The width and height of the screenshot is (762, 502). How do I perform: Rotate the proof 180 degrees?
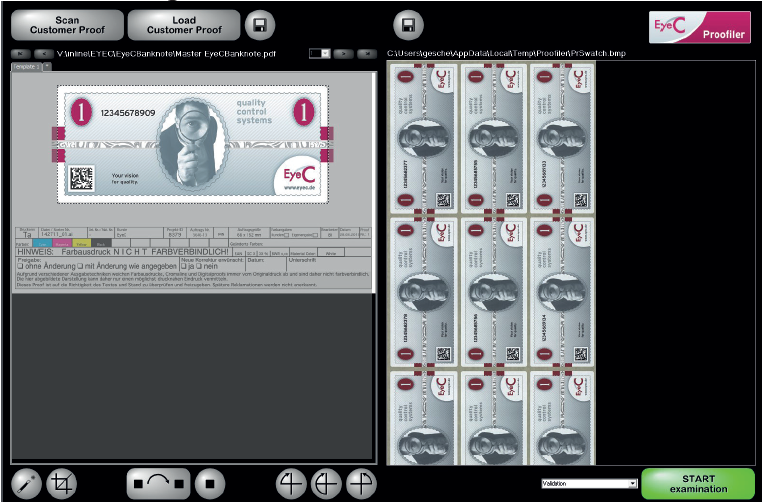[326, 484]
